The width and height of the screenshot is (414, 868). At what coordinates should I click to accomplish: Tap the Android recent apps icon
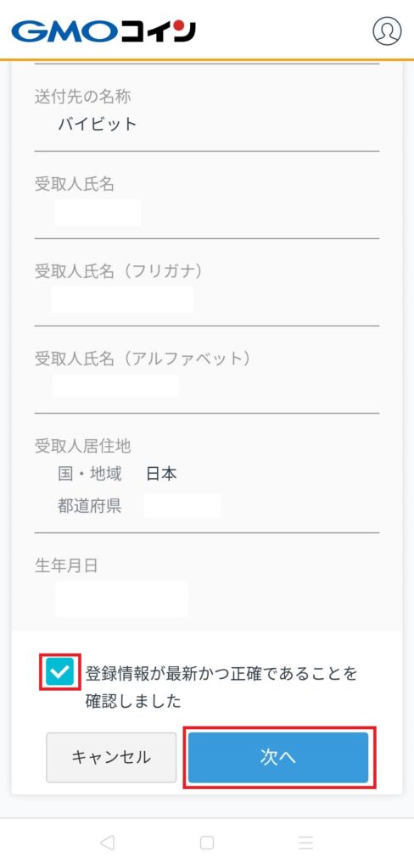tap(306, 843)
